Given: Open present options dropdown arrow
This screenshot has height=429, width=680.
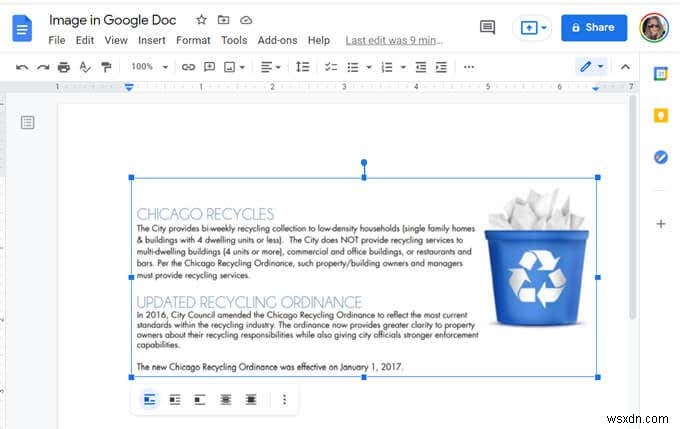Looking at the screenshot, I should tap(544, 28).
